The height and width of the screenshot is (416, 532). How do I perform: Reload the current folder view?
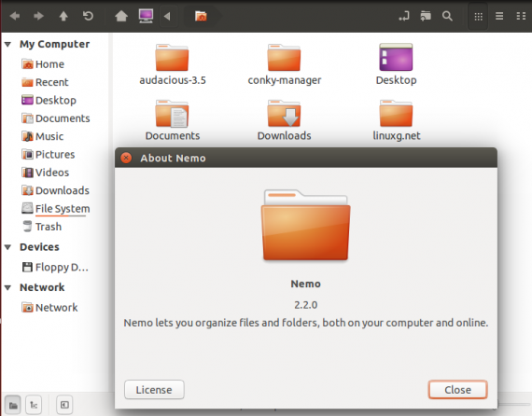89,16
